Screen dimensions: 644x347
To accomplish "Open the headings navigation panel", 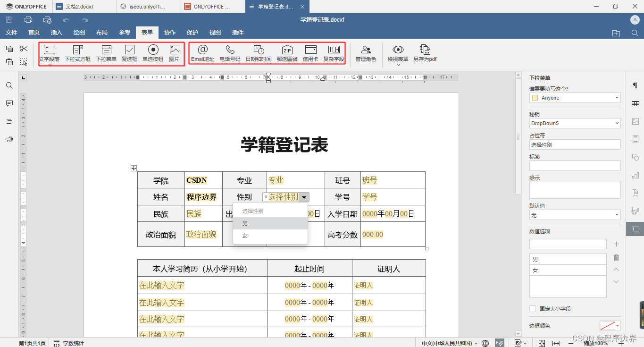I will (x=9, y=121).
